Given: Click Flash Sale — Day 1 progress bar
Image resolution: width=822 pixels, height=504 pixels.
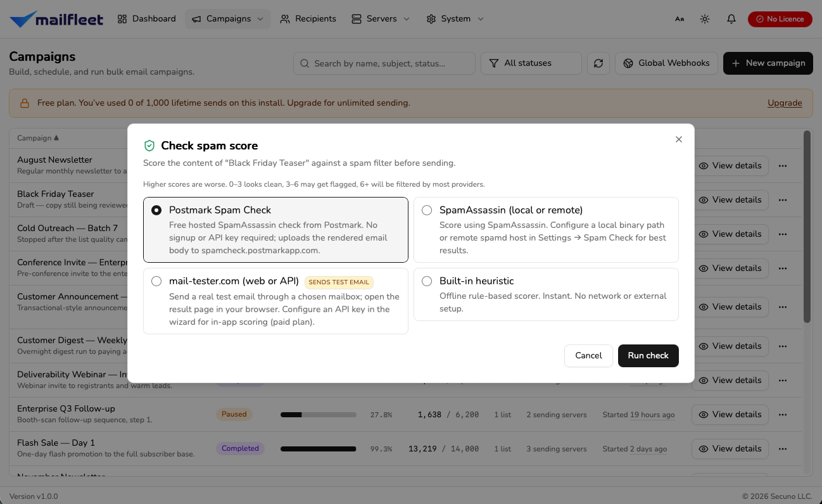Looking at the screenshot, I should coord(319,449).
